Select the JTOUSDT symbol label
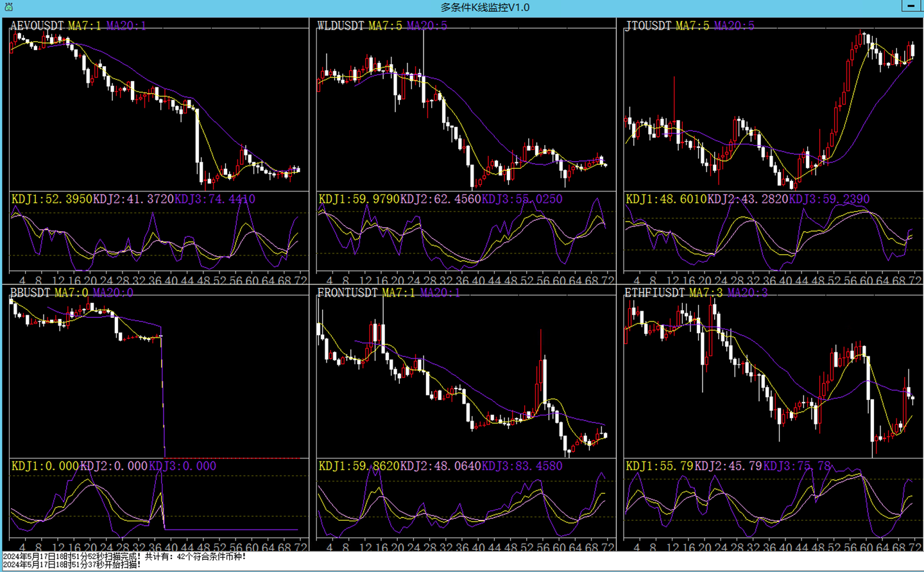The image size is (924, 572). 648,26
